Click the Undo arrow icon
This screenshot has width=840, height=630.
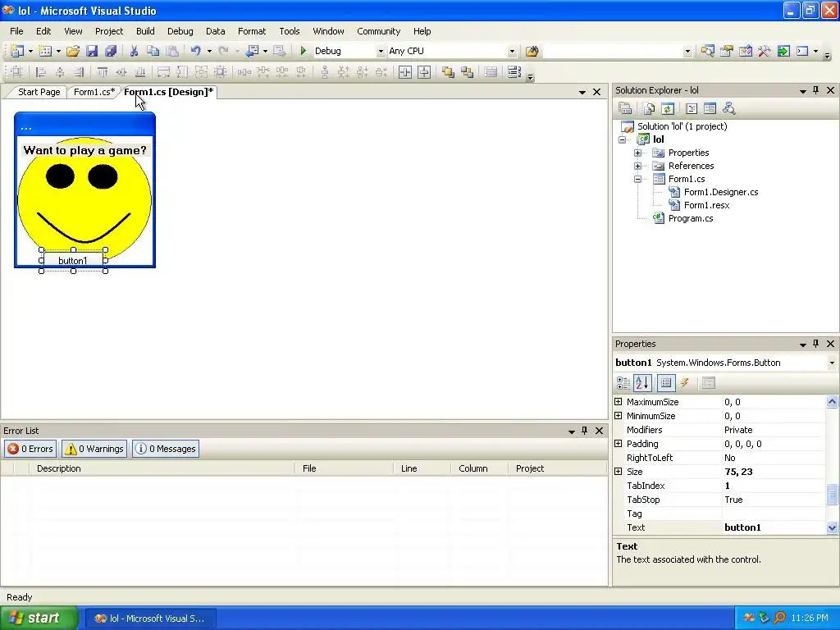point(195,52)
